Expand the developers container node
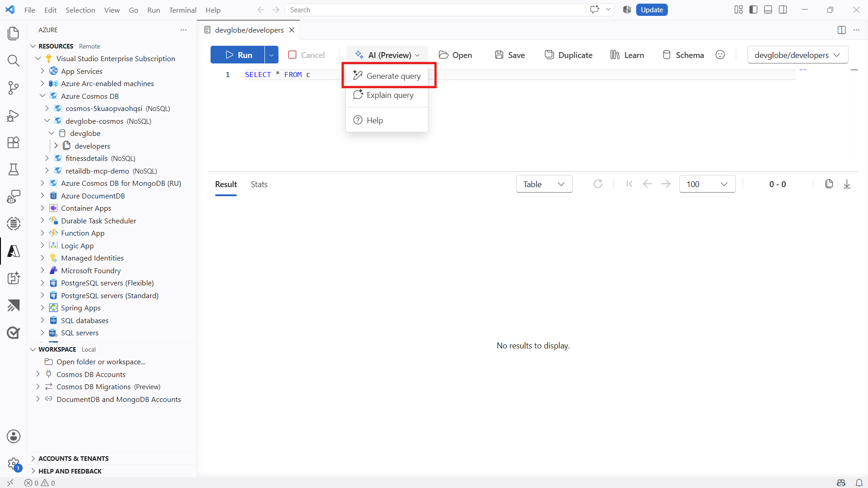Viewport: 868px width, 488px height. pyautogui.click(x=56, y=146)
